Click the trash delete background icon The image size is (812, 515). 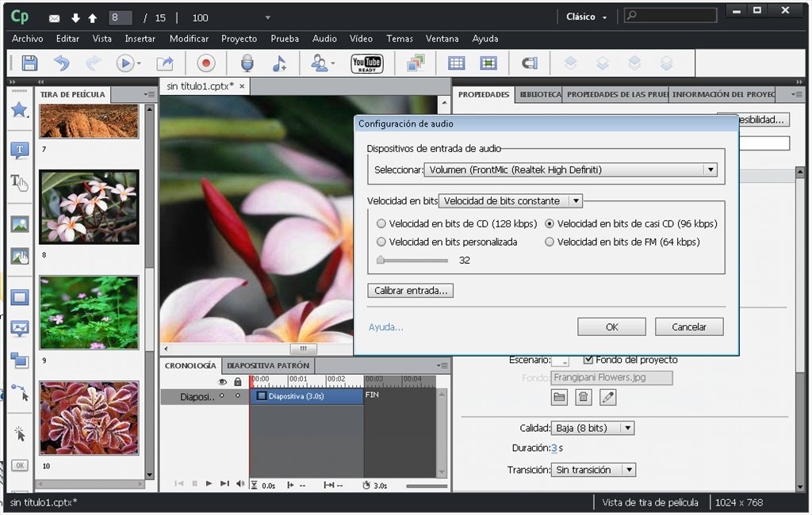(x=583, y=397)
